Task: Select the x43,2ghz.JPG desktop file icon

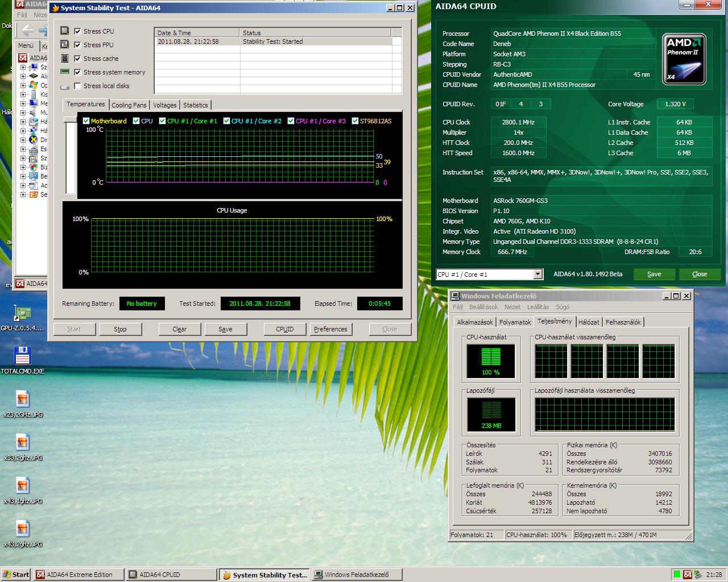Action: click(x=22, y=529)
